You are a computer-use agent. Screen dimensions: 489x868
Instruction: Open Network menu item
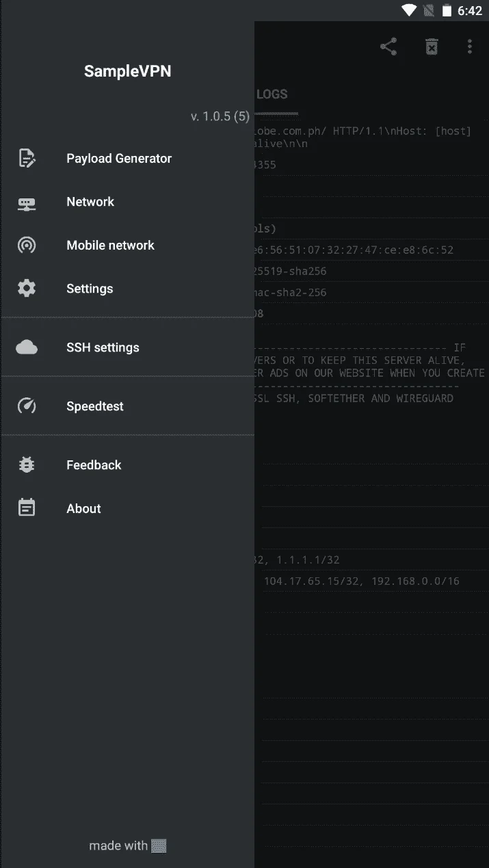pyautogui.click(x=127, y=202)
